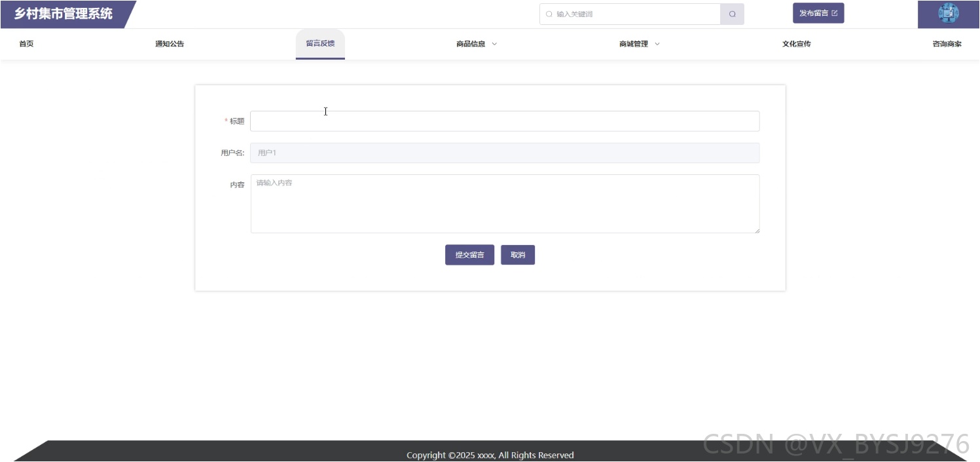Open the 咨询商家 menu item

[947, 44]
